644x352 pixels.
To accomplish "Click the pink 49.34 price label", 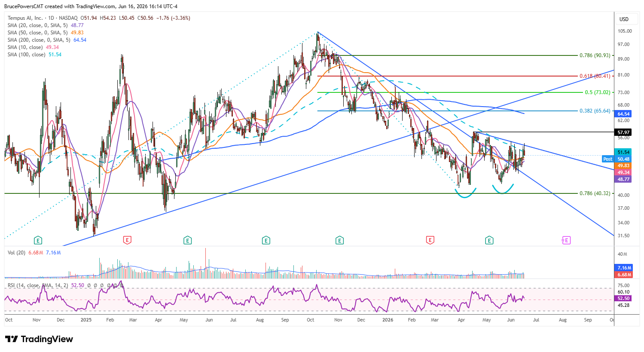I will (x=623, y=173).
